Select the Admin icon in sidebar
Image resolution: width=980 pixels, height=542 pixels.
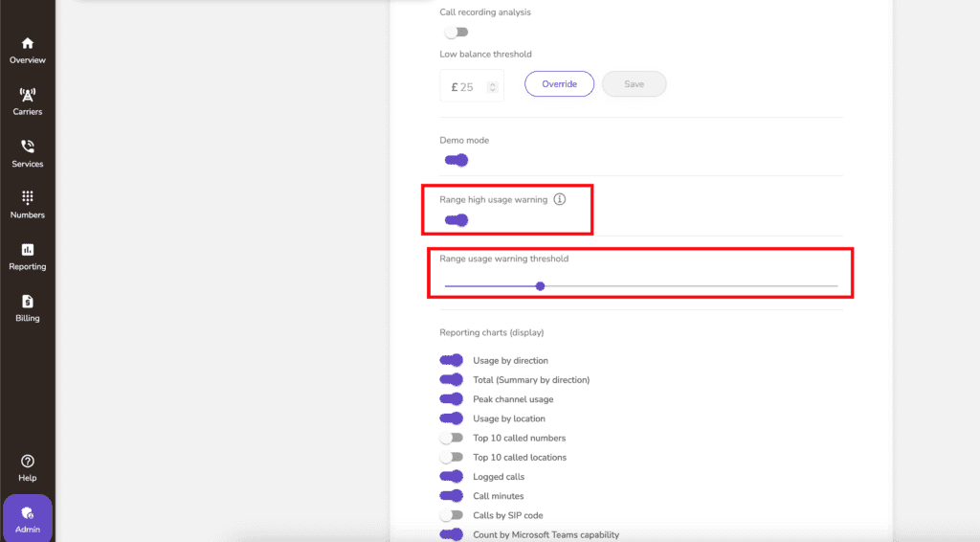[28, 513]
